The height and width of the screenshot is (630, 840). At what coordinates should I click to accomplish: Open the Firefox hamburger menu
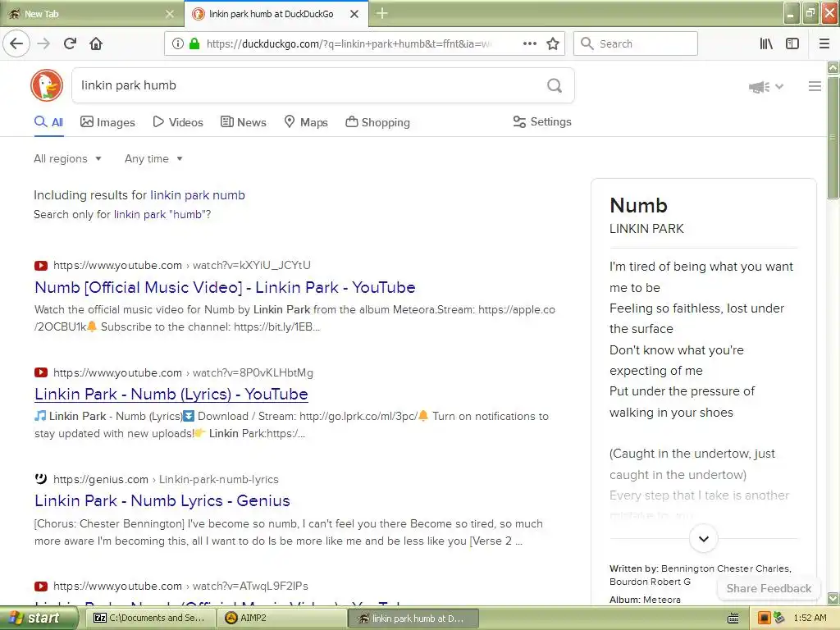pos(824,43)
